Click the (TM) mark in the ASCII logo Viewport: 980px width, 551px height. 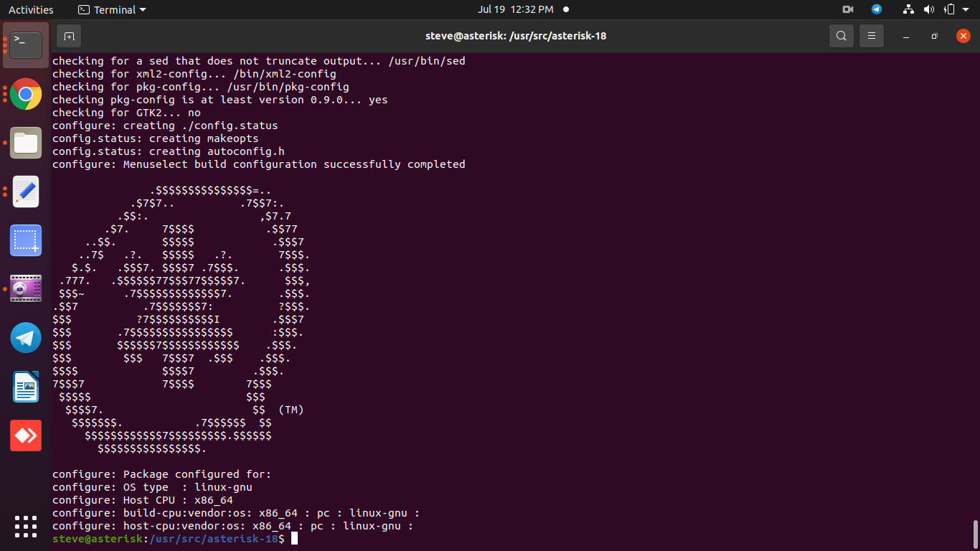pyautogui.click(x=291, y=410)
